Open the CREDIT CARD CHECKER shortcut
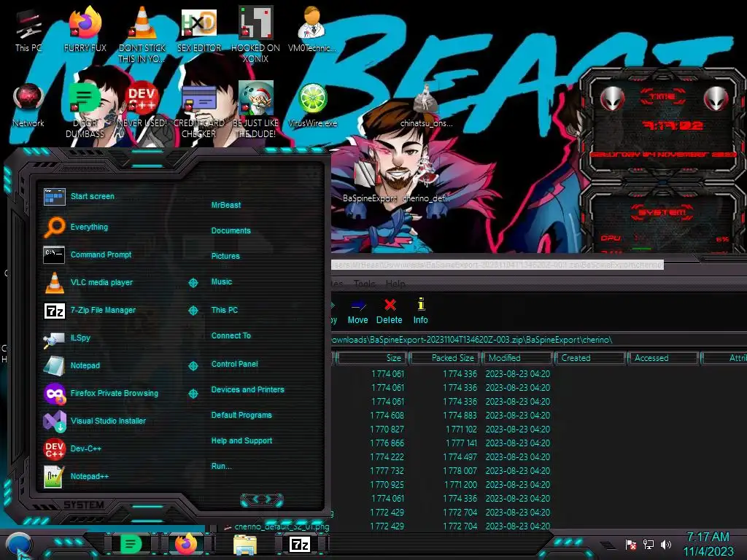The height and width of the screenshot is (560, 747). tap(199, 111)
